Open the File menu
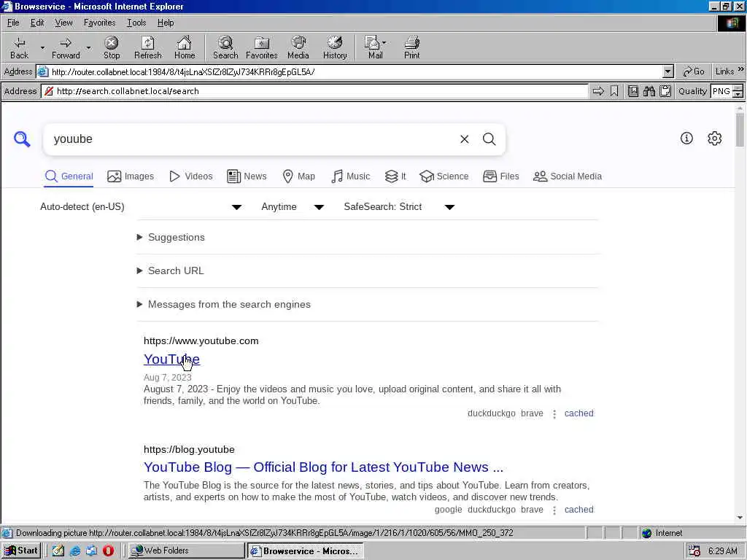This screenshot has height=560, width=747. coord(13,23)
